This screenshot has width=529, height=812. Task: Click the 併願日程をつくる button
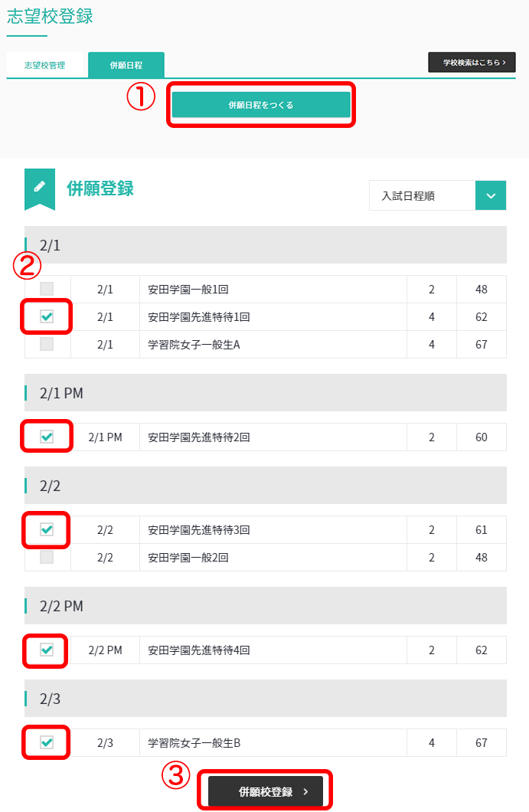(261, 105)
